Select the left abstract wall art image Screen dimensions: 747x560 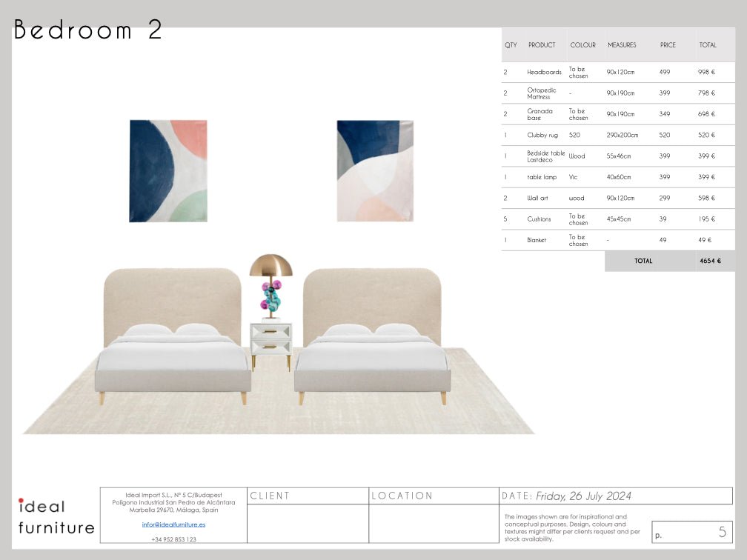pos(168,171)
